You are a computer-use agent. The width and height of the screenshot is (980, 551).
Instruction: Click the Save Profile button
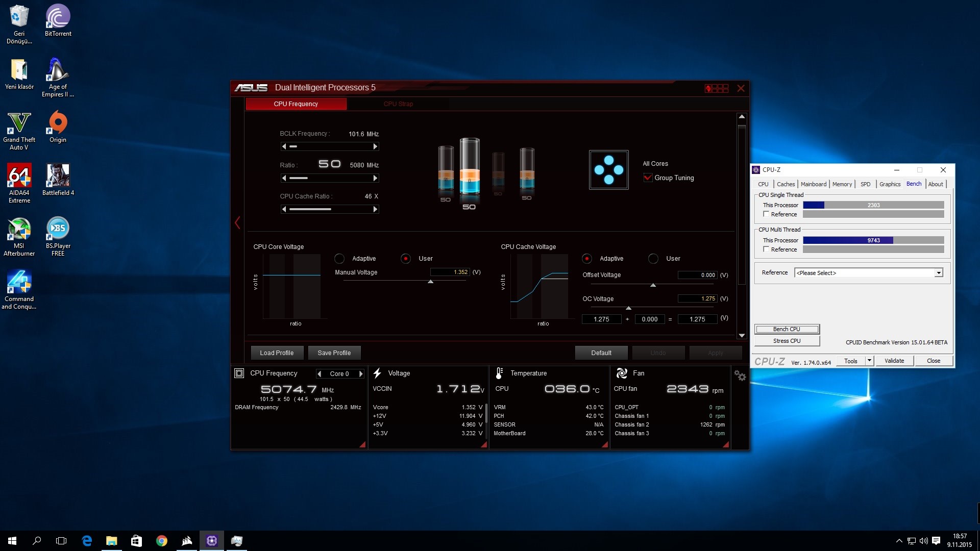[x=334, y=353]
